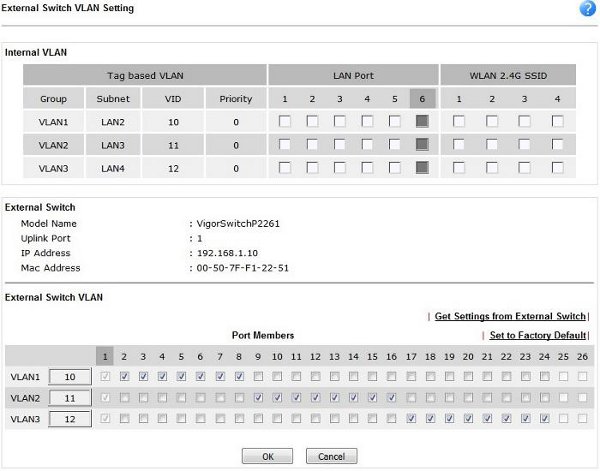Click the Port Members label
The image size is (600, 471).
coord(263,335)
